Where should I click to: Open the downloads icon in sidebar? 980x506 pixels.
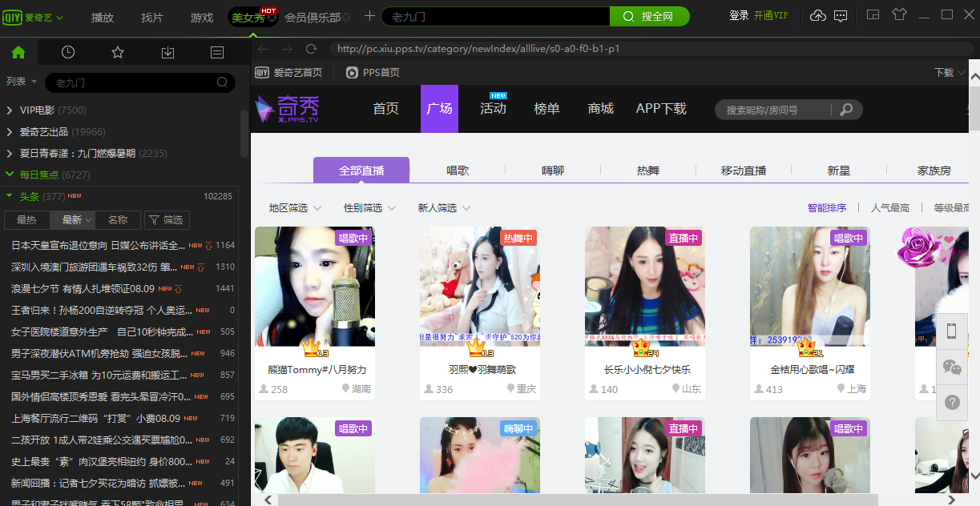[167, 52]
